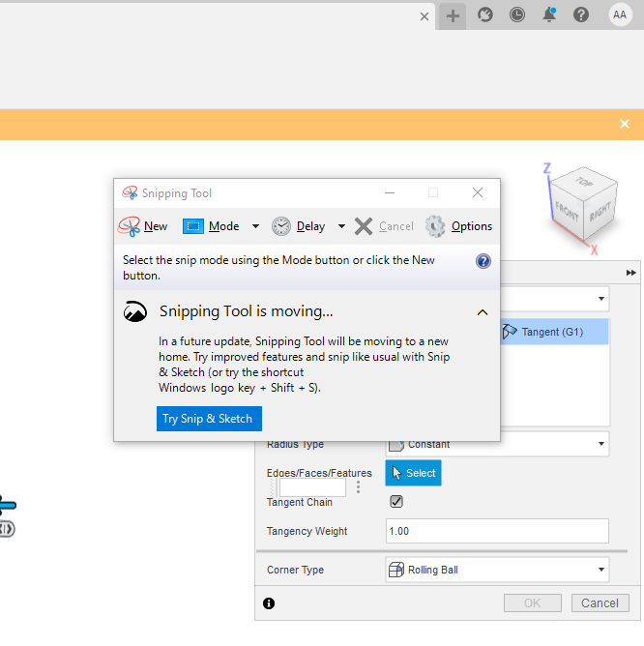644x646 pixels.
Task: Click the RIGHT face of view cube
Action: (x=600, y=212)
